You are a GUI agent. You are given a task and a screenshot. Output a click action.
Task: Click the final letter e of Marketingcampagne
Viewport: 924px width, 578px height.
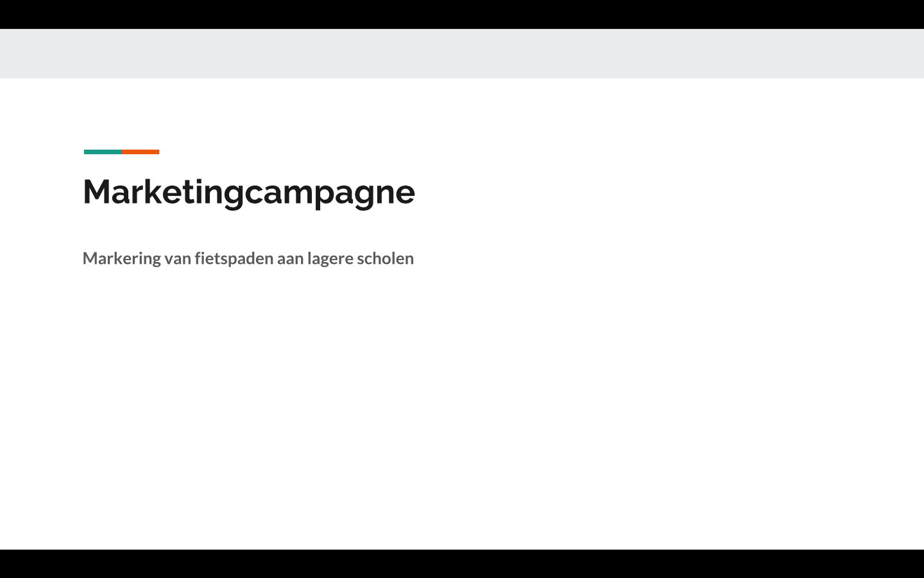406,193
